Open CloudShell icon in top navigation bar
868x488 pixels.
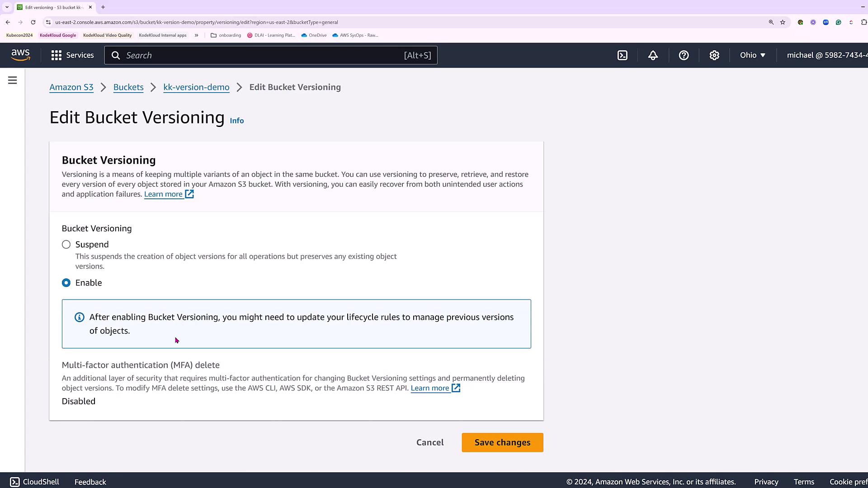(623, 55)
